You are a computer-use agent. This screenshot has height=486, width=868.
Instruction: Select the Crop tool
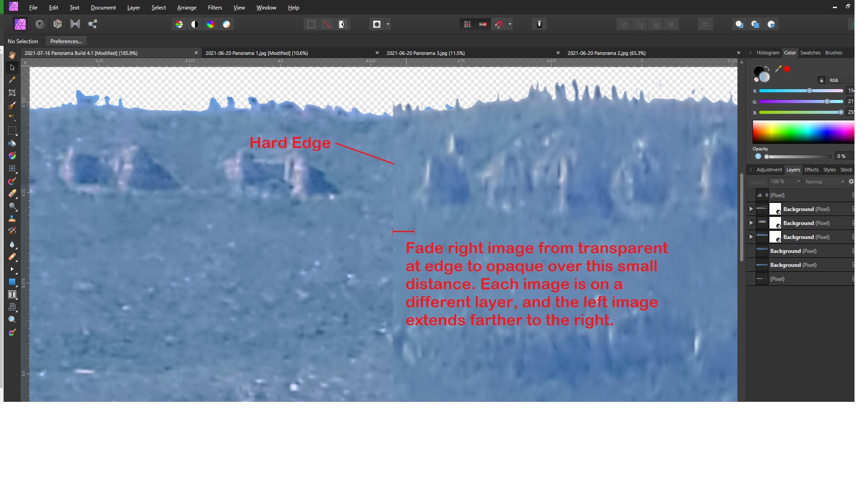[12, 93]
